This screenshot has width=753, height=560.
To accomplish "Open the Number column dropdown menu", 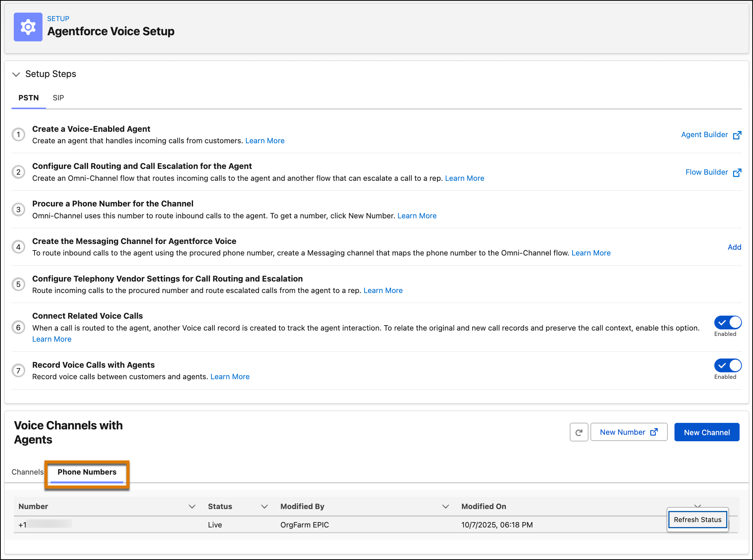I will [192, 506].
